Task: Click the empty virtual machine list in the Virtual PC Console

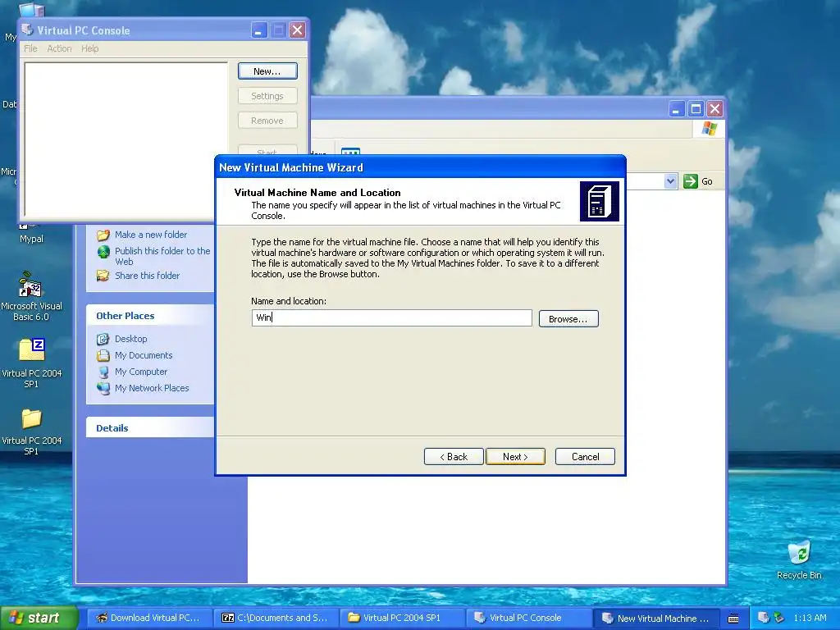Action: [126, 139]
